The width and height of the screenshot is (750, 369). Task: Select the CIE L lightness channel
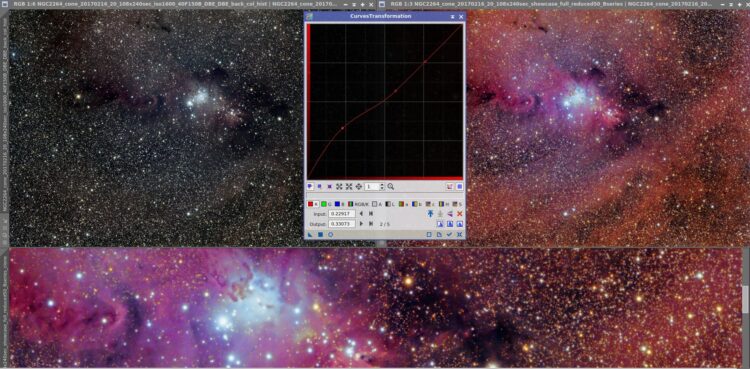(x=390, y=204)
